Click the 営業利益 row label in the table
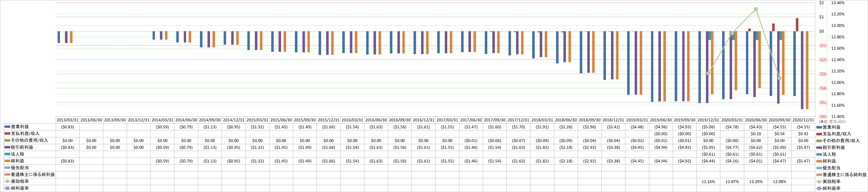This screenshot has width=868, height=192. point(20,127)
